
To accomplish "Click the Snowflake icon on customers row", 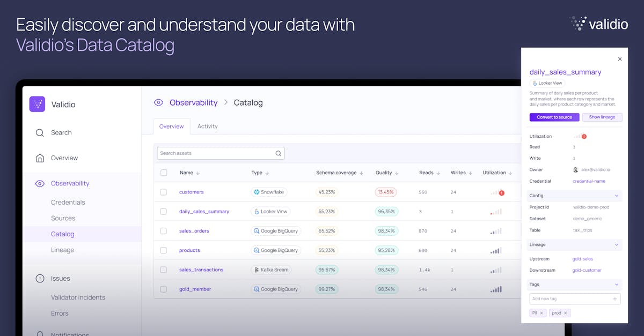I will point(258,192).
